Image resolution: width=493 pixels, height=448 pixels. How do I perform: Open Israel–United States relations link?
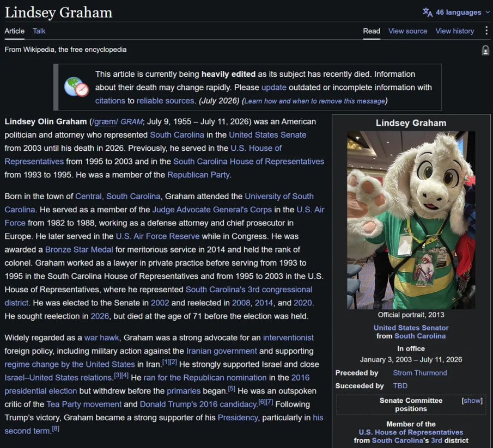59,378
